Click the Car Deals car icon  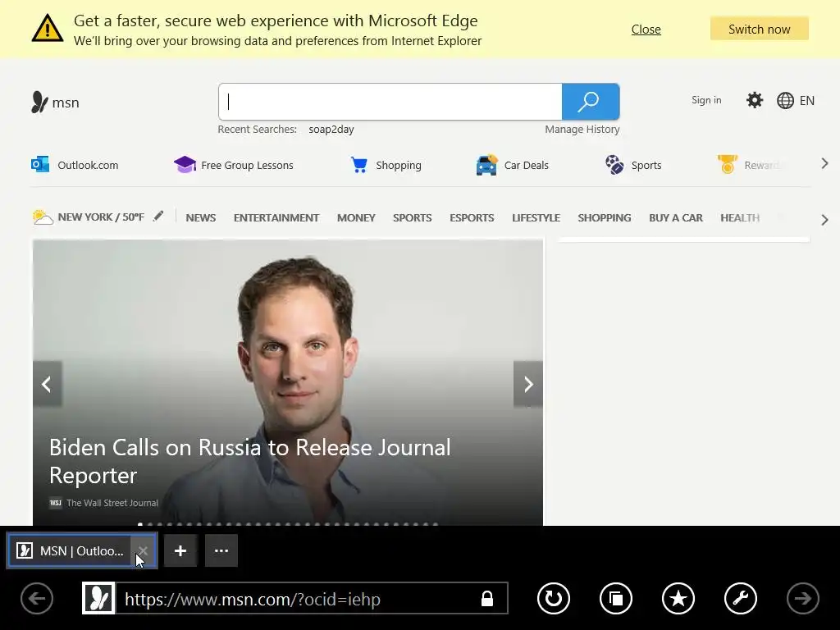486,164
